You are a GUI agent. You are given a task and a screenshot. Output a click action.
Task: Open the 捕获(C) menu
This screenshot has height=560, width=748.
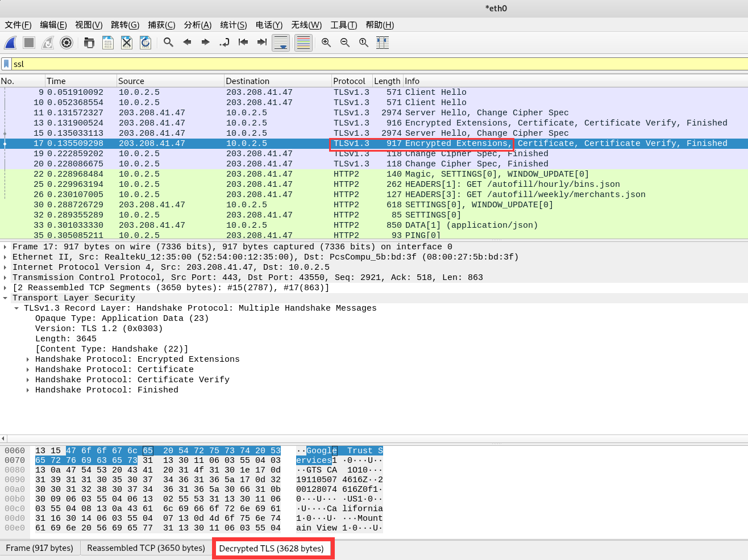[x=161, y=25]
